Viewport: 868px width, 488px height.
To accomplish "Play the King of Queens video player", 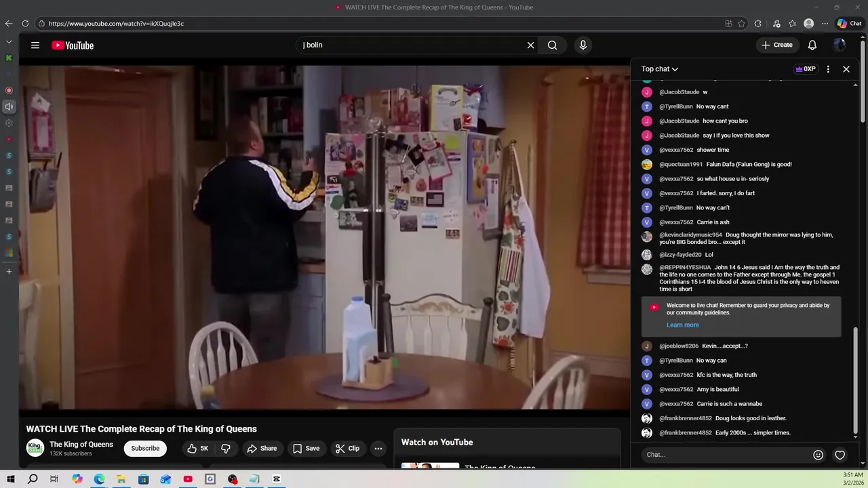I will [324, 237].
